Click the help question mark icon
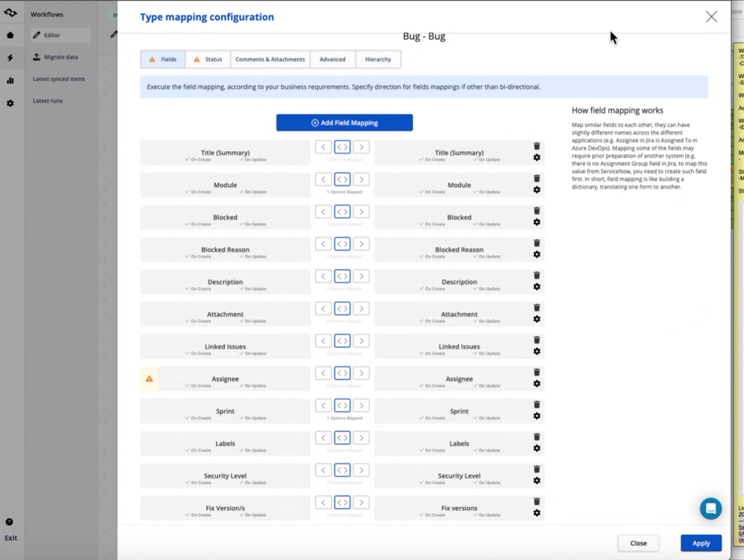The image size is (744, 560). tap(10, 522)
